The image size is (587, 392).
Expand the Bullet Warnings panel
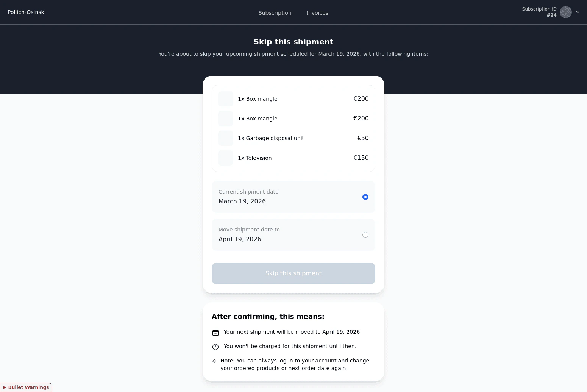[x=26, y=387]
